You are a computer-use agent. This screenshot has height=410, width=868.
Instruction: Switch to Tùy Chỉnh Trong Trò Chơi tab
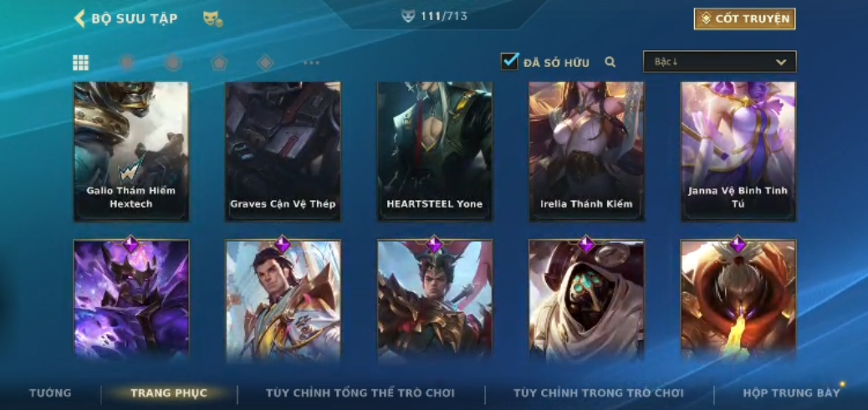[599, 393]
